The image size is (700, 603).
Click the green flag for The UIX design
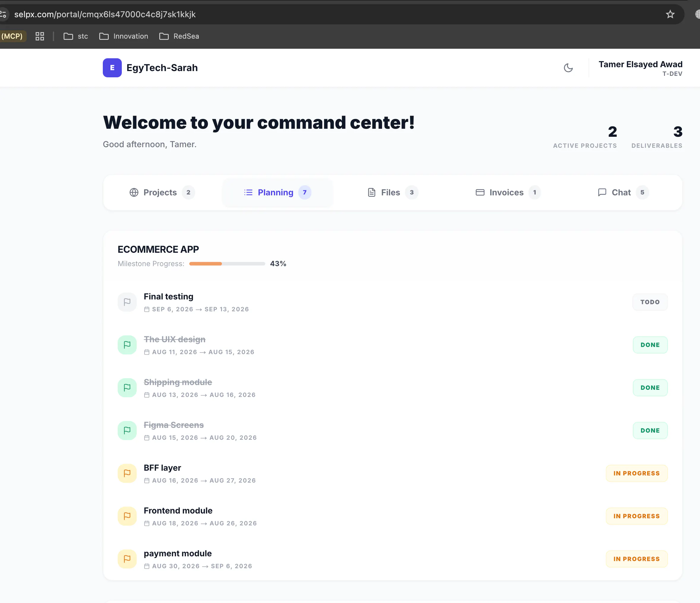[x=127, y=345]
